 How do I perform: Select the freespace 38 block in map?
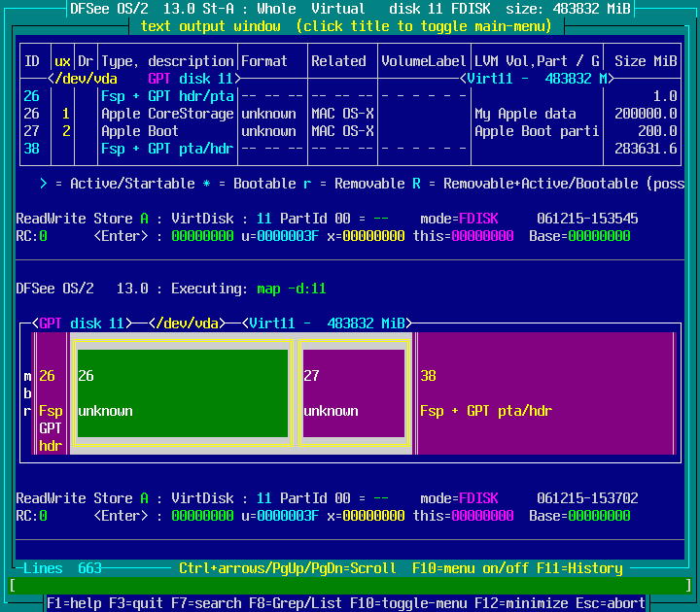click(x=544, y=393)
